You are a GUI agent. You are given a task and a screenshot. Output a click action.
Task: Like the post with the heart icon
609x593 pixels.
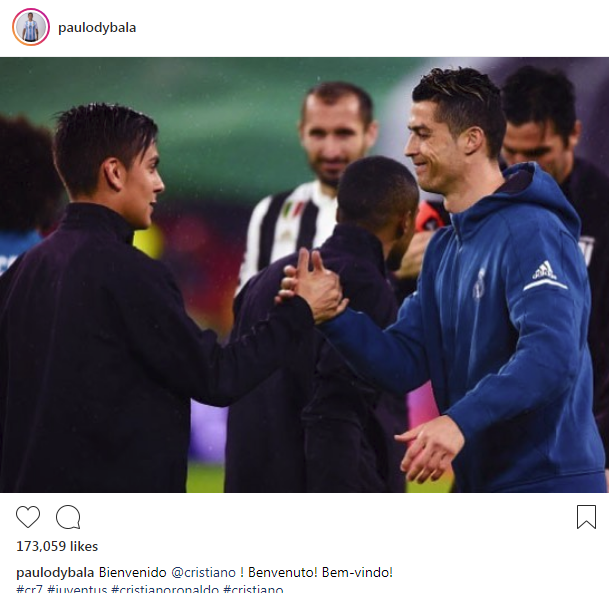coord(28,517)
